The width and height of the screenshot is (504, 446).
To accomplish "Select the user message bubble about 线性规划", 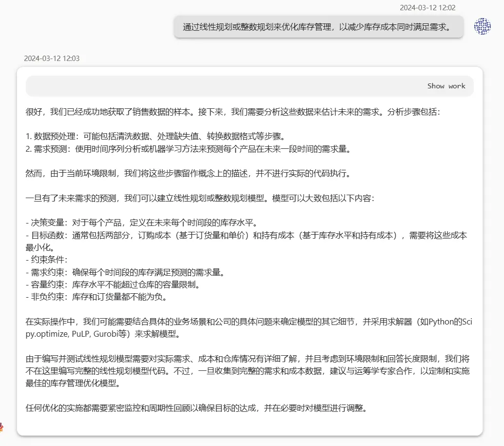I will [x=319, y=27].
